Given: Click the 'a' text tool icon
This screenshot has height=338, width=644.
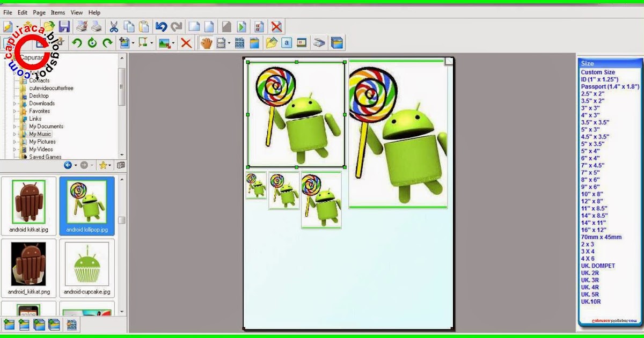Looking at the screenshot, I should (x=287, y=42).
